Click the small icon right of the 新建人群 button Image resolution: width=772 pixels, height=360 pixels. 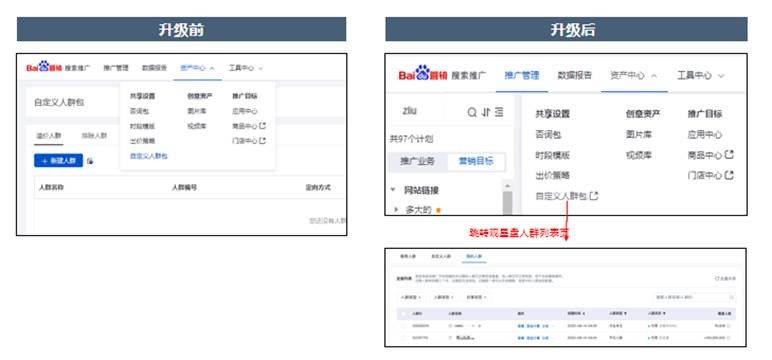(90, 161)
